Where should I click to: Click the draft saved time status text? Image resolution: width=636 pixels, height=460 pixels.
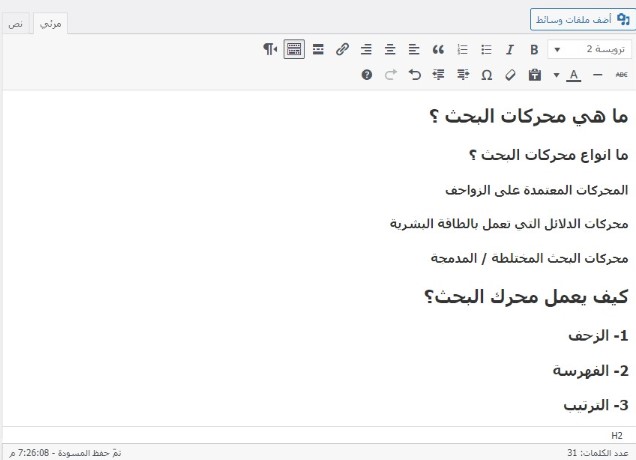65,453
